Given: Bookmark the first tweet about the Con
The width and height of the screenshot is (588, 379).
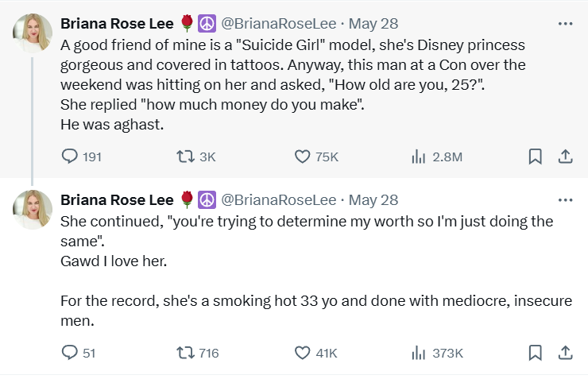Looking at the screenshot, I should coord(536,157).
